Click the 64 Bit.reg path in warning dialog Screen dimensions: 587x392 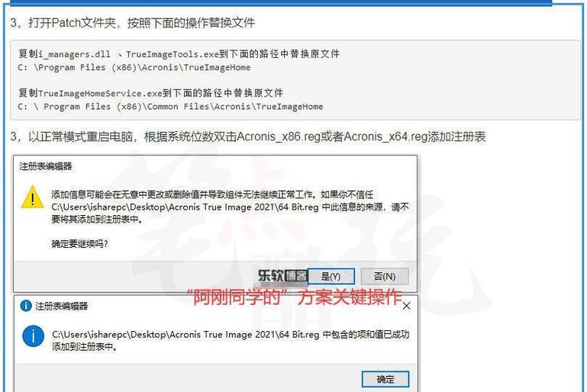[x=185, y=207]
